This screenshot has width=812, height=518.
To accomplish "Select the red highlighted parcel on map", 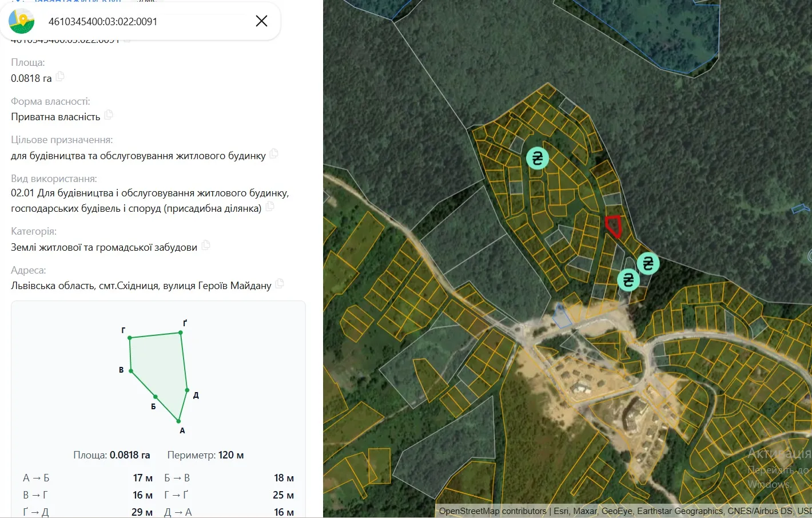I will point(614,226).
